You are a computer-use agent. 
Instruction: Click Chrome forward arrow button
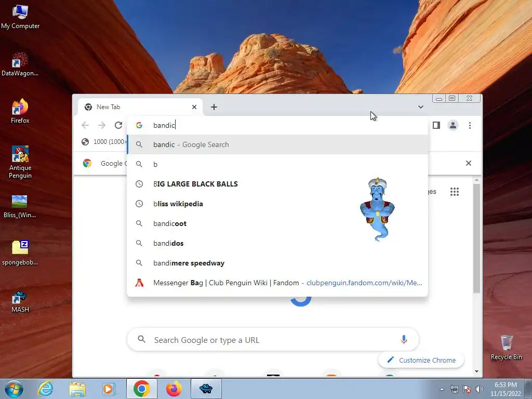pyautogui.click(x=101, y=125)
